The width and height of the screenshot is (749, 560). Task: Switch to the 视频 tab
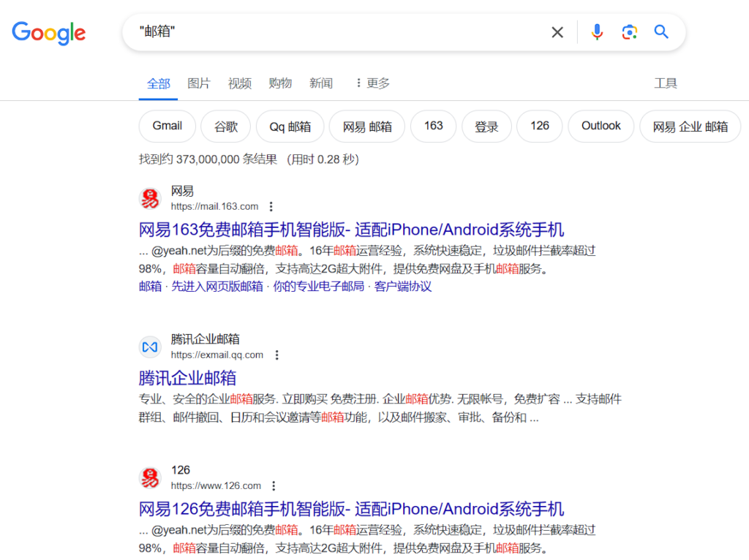click(x=239, y=83)
